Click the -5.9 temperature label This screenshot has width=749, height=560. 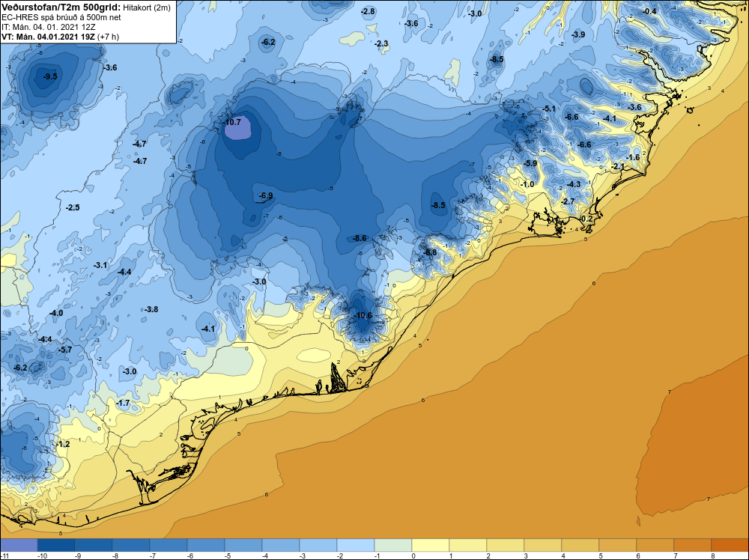pyautogui.click(x=530, y=163)
